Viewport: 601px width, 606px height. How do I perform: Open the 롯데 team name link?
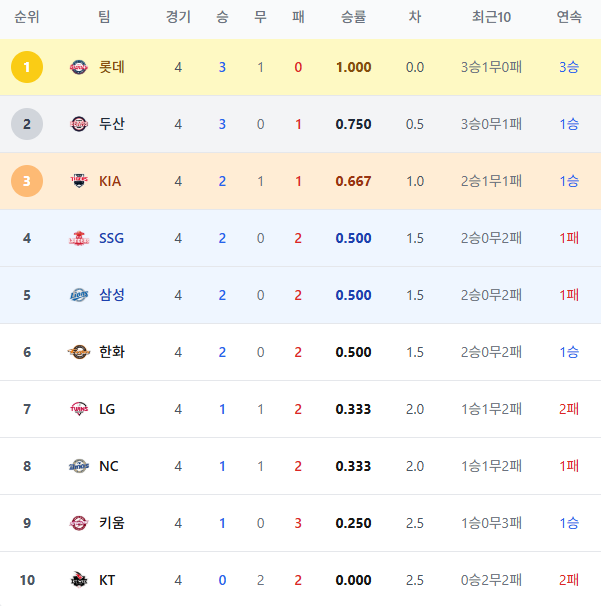point(112,67)
